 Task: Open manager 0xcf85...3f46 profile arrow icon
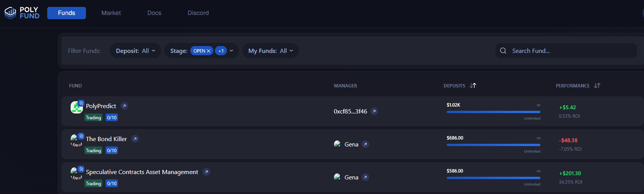pyautogui.click(x=374, y=111)
